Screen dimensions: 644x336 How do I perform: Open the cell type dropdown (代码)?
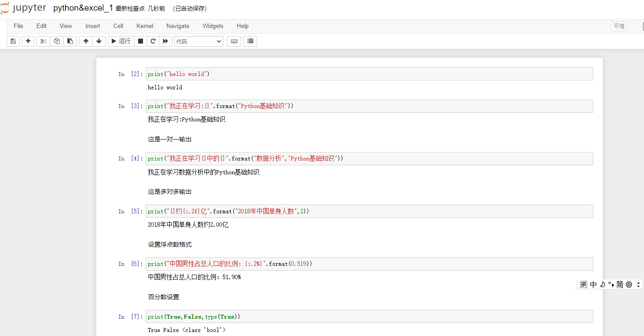pos(199,41)
